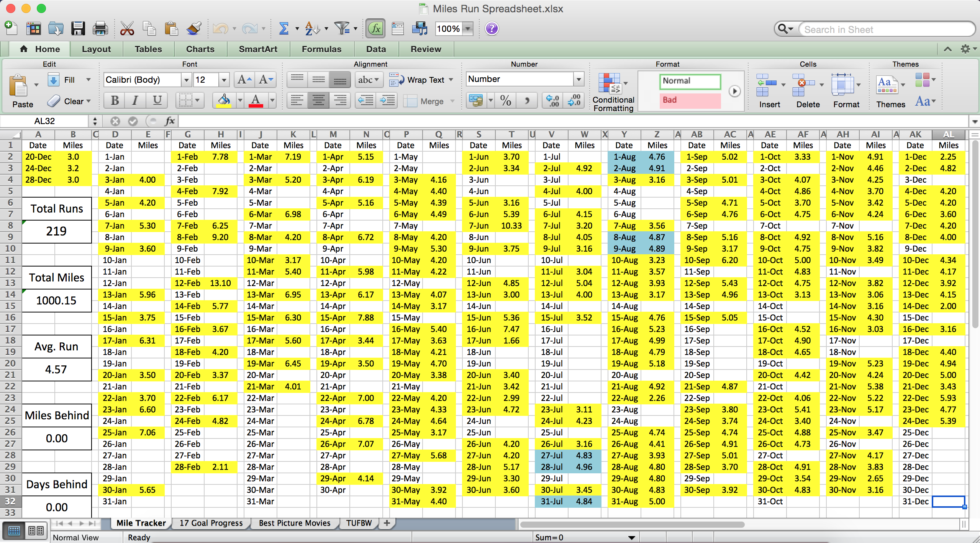
Task: Click the AutoSum icon
Action: click(284, 28)
